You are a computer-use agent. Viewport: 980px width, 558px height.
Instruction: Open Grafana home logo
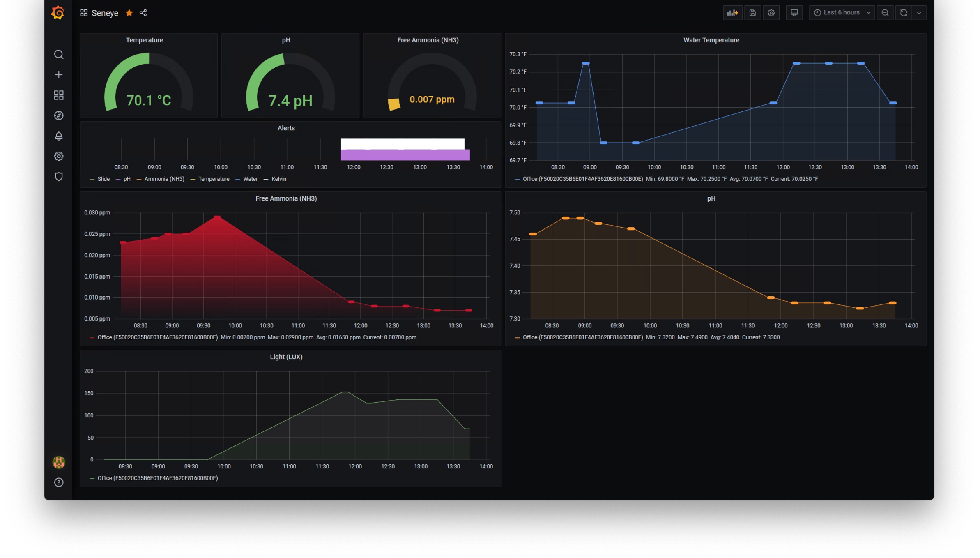point(58,13)
